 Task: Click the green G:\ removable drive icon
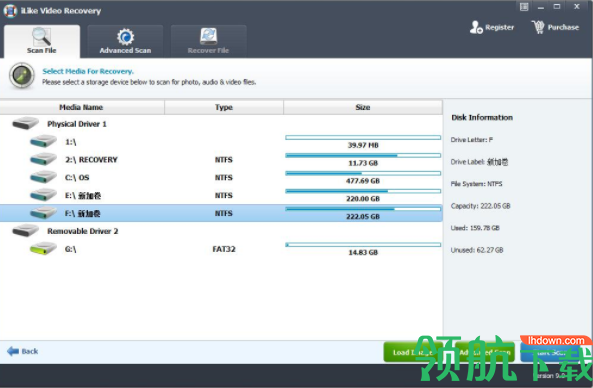(43, 249)
